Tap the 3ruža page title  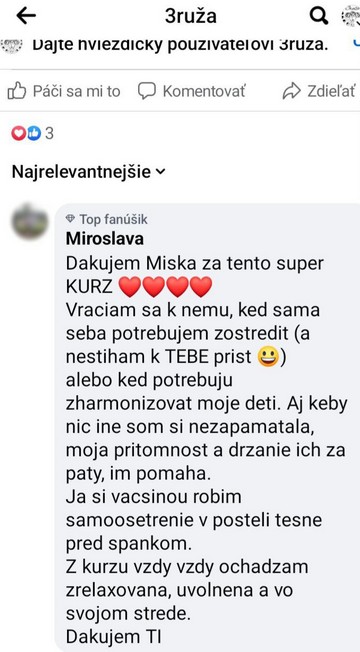[191, 16]
